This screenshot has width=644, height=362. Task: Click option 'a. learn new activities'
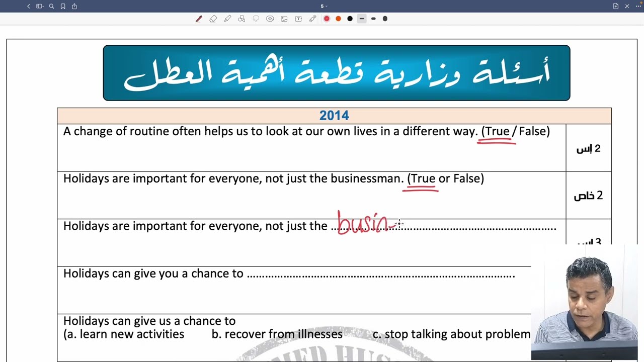pyautogui.click(x=124, y=334)
